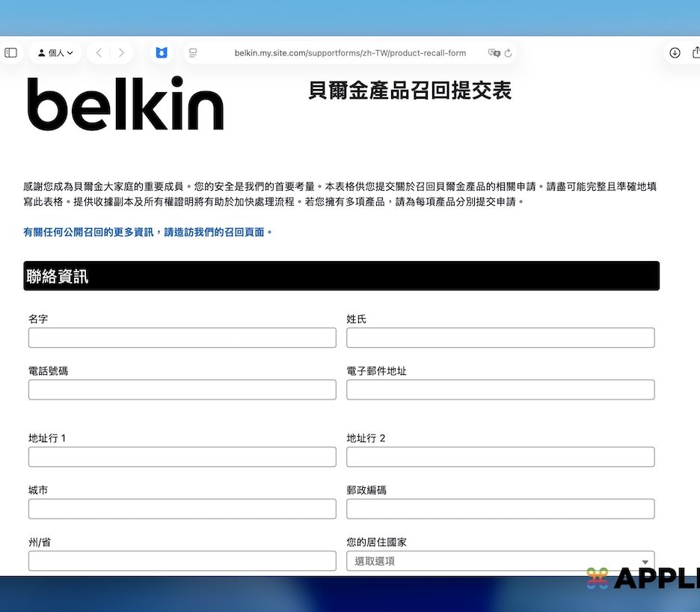The height and width of the screenshot is (612, 700).
Task: Click the blue shield extension icon
Action: [162, 53]
